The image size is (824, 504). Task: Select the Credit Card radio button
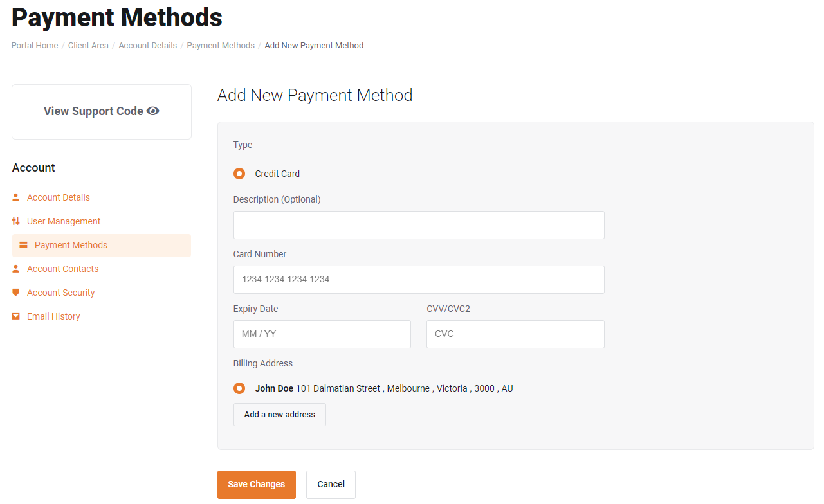point(239,174)
